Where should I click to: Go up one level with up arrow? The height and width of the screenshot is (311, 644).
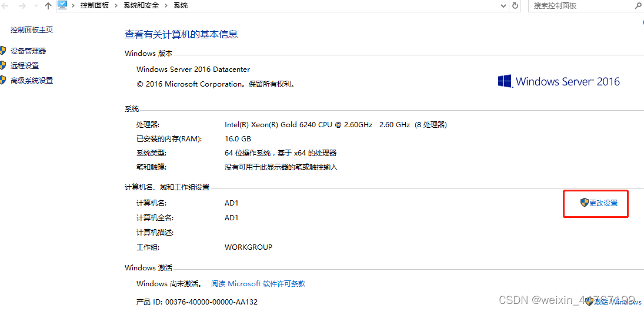48,6
